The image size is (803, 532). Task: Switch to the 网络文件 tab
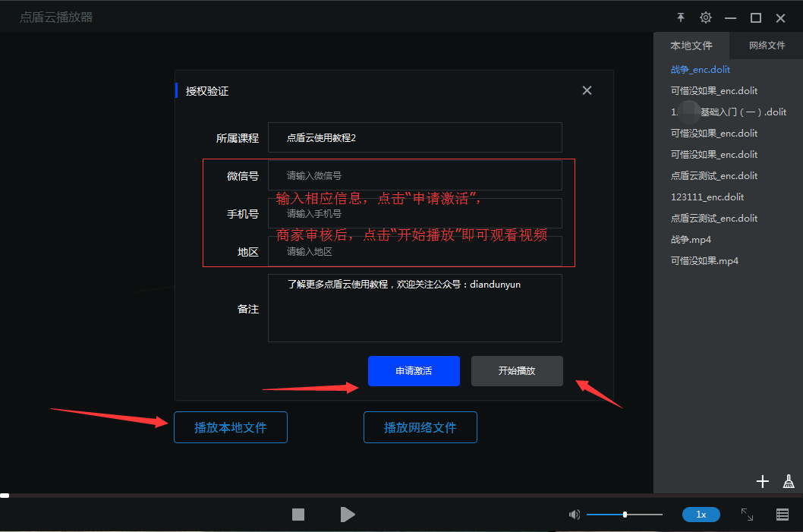pyautogui.click(x=767, y=46)
